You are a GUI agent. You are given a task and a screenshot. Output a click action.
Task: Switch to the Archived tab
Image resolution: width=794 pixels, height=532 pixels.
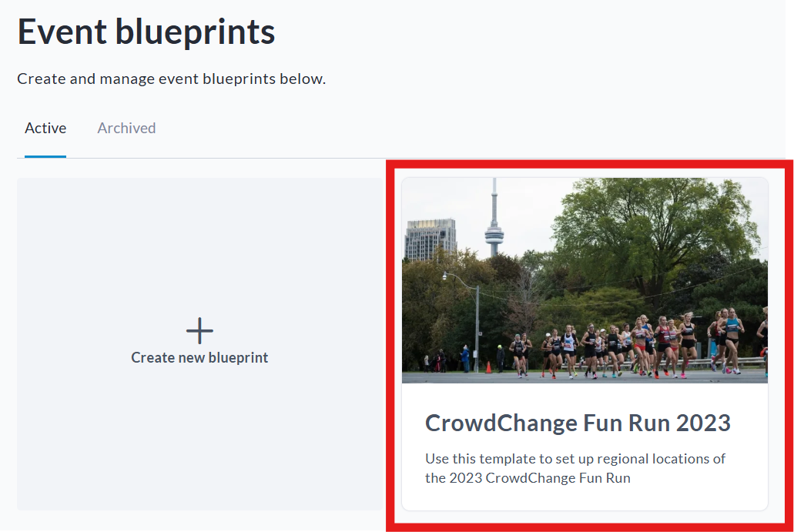pyautogui.click(x=126, y=129)
